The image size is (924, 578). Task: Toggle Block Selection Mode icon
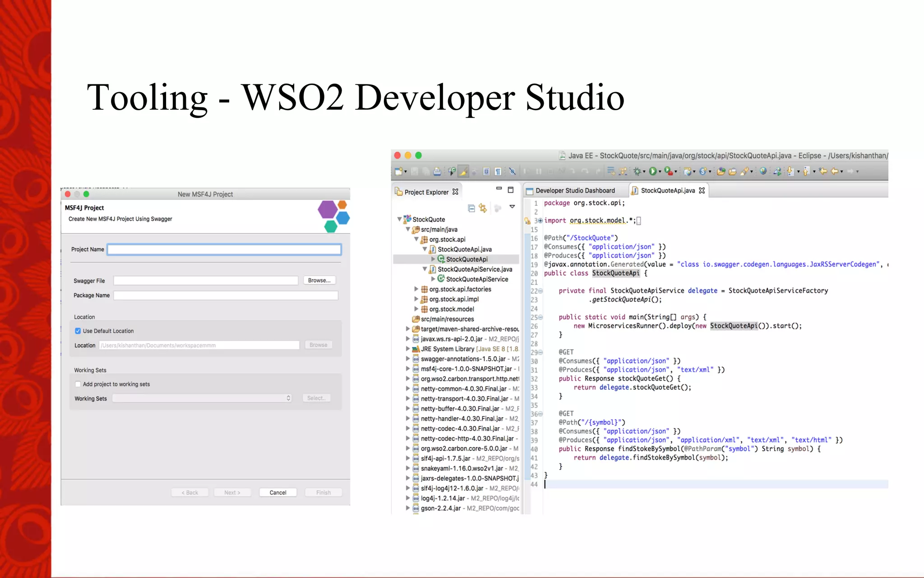[x=486, y=171]
